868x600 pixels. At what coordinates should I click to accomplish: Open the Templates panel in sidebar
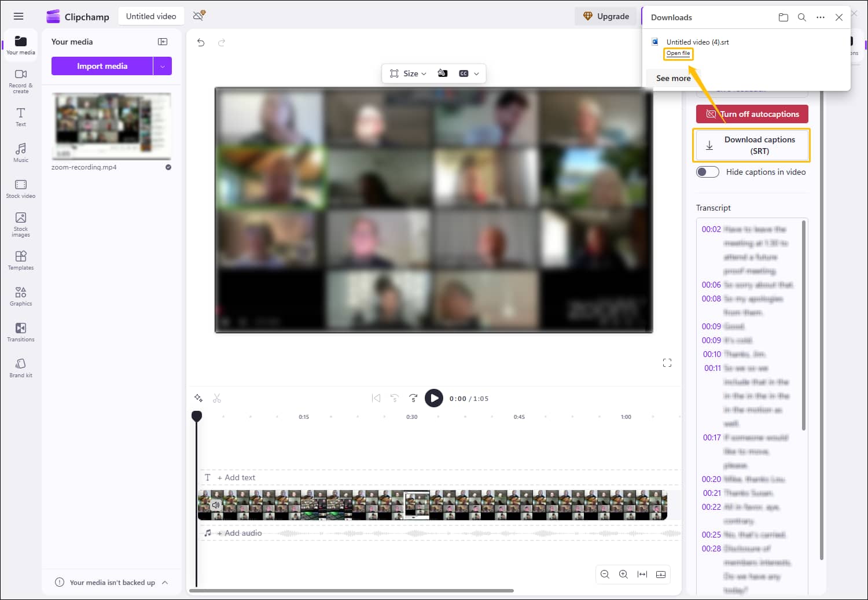click(x=20, y=260)
